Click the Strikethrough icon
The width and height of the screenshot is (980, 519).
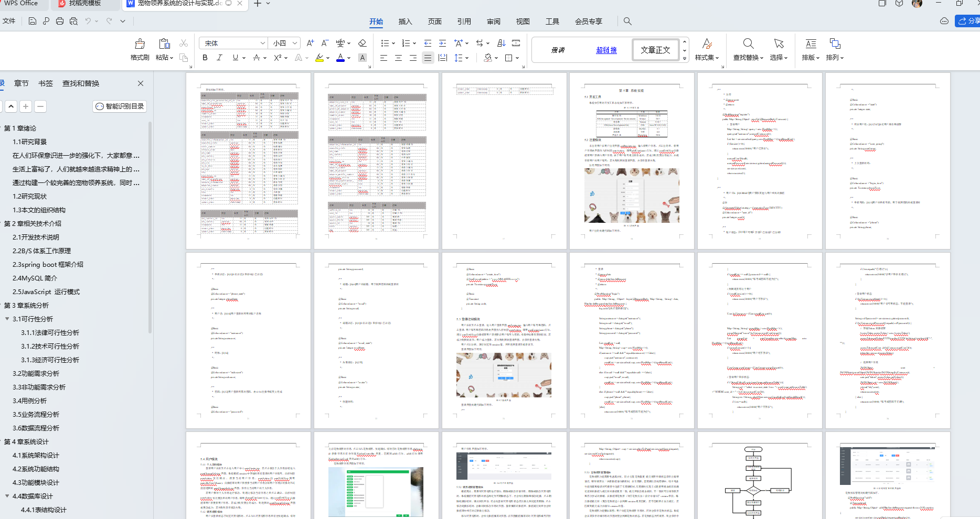click(x=257, y=58)
